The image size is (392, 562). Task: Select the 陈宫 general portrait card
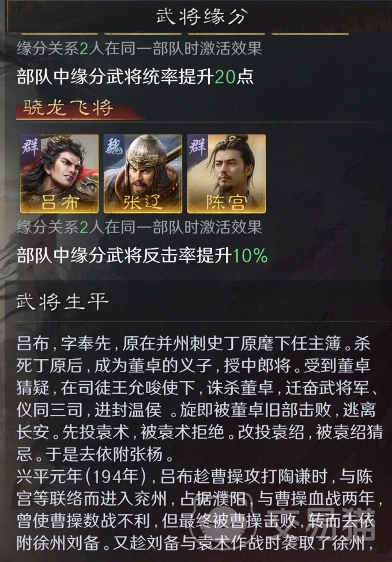coord(227,174)
